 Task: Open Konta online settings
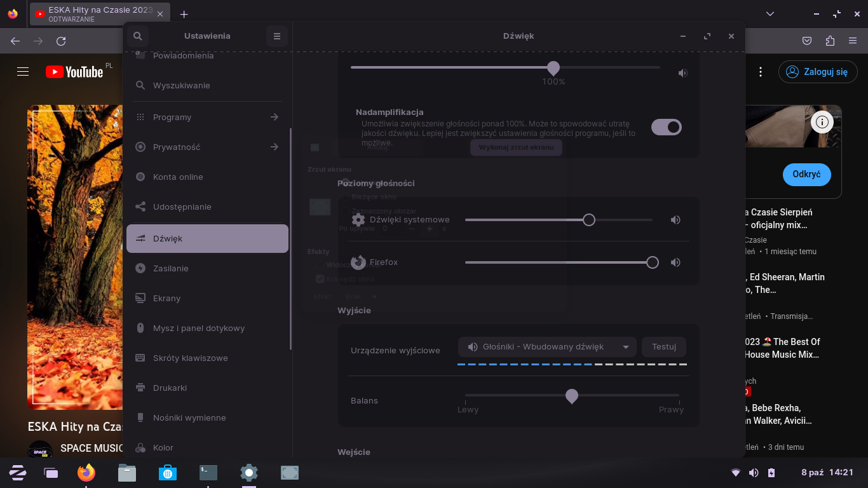click(x=208, y=177)
